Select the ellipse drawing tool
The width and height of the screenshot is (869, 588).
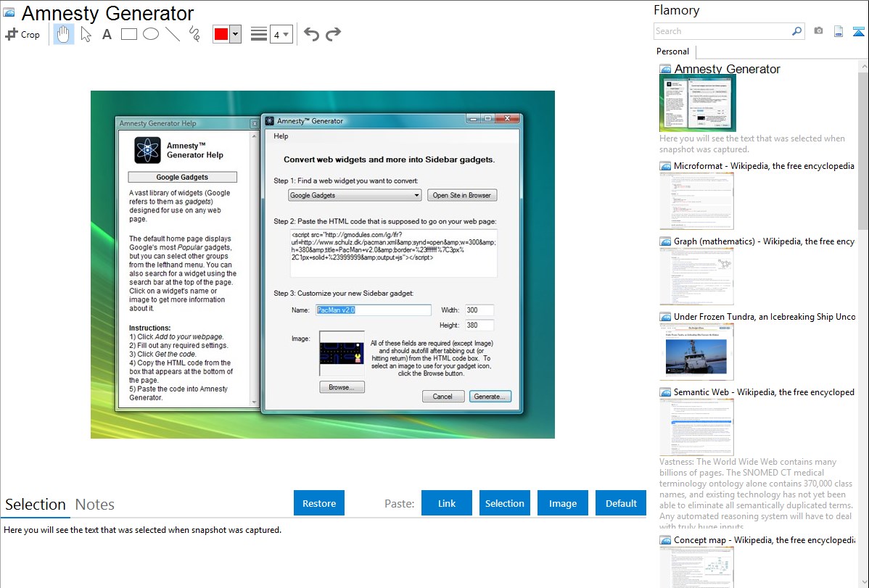point(151,34)
